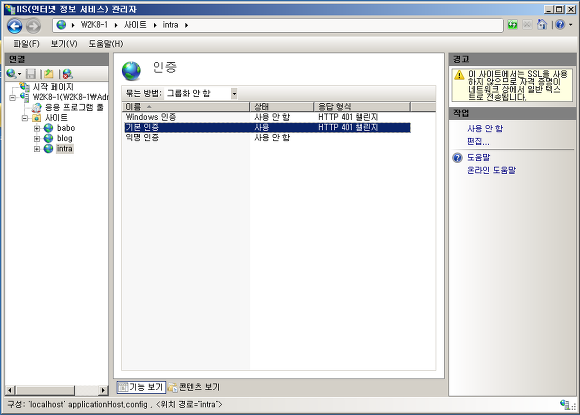Open breadcrumb arrow after intra

click(186, 25)
